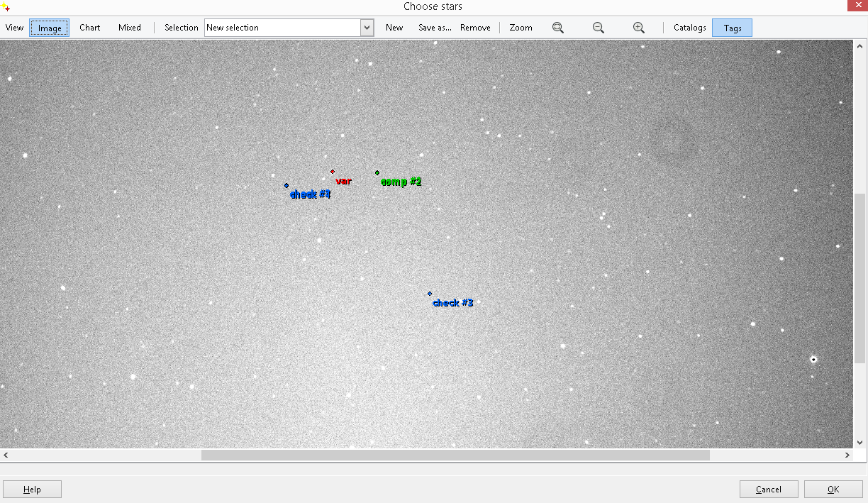Click Save as... in the toolbar
This screenshot has width=868, height=503.
coord(435,28)
